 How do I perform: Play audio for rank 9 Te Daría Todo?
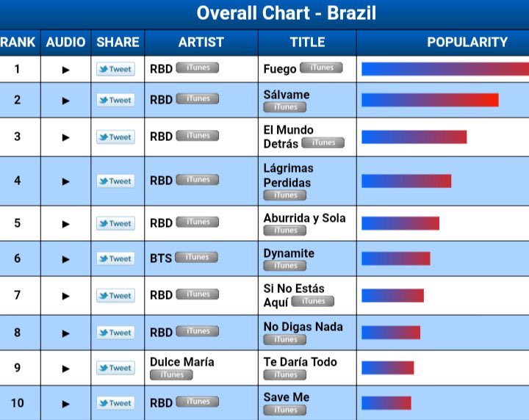(x=66, y=369)
